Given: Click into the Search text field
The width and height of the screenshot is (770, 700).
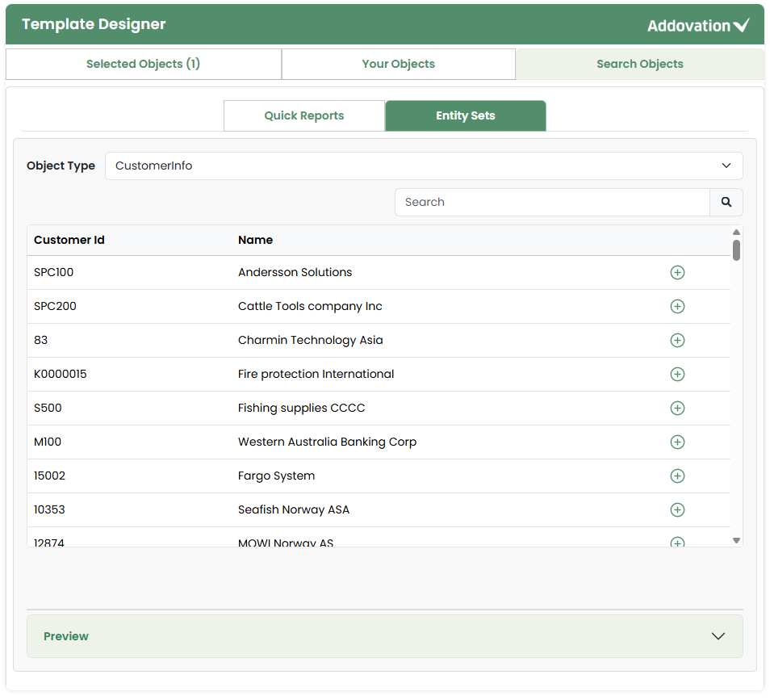Looking at the screenshot, I should (x=552, y=203).
